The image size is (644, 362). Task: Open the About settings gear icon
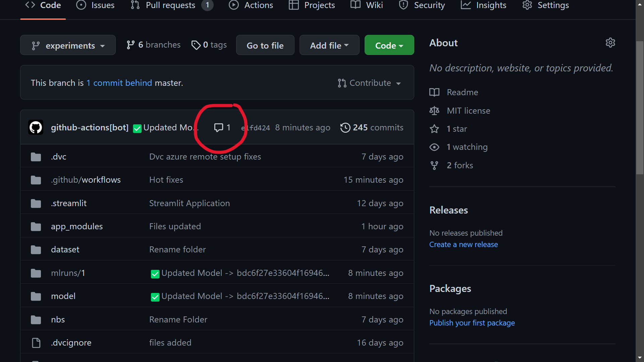pos(610,43)
